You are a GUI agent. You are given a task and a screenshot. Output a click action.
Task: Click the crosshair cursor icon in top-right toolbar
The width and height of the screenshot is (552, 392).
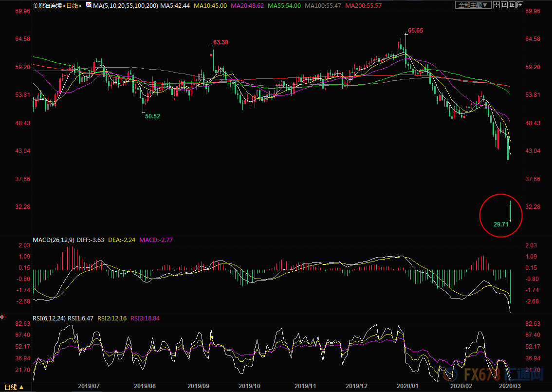click(497, 5)
